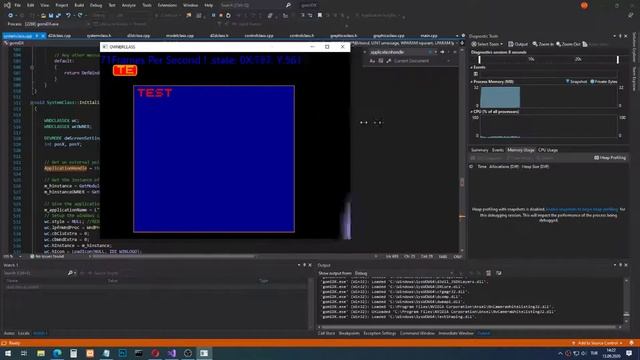The width and height of the screenshot is (640, 360).
Task: Clear all text in Output panel
Action: click(489, 273)
